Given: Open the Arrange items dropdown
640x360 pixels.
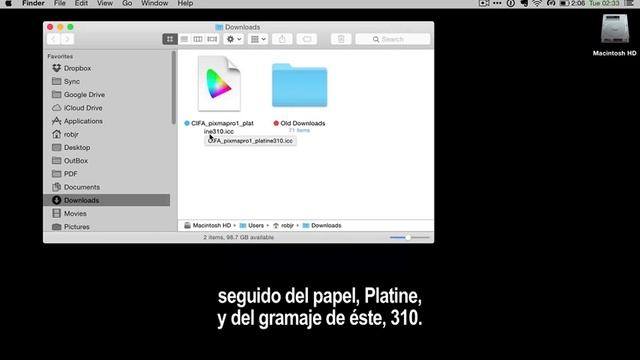Looking at the screenshot, I should (258, 39).
